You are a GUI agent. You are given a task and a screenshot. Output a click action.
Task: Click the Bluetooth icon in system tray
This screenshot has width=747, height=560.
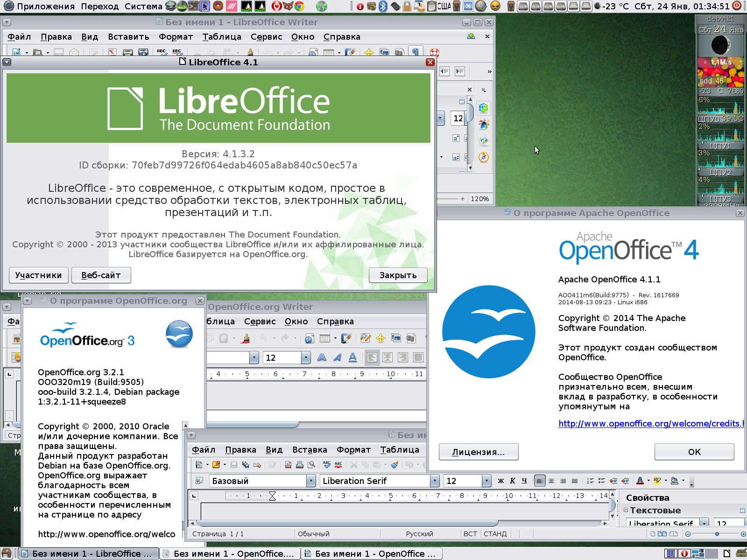pyautogui.click(x=383, y=6)
